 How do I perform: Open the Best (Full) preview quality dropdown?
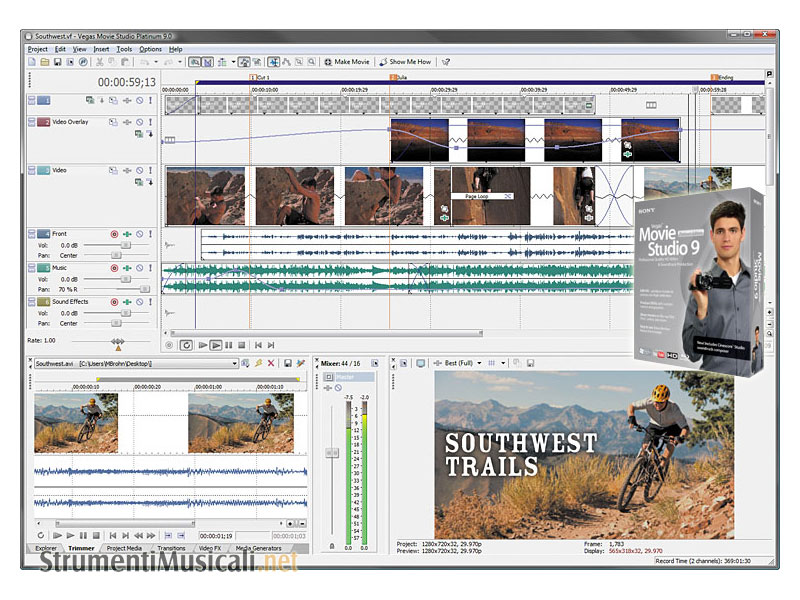coord(461,363)
